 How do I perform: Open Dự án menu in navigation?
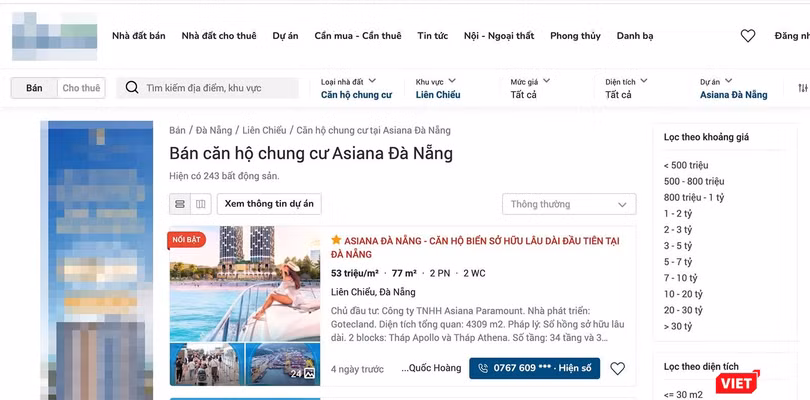point(286,36)
